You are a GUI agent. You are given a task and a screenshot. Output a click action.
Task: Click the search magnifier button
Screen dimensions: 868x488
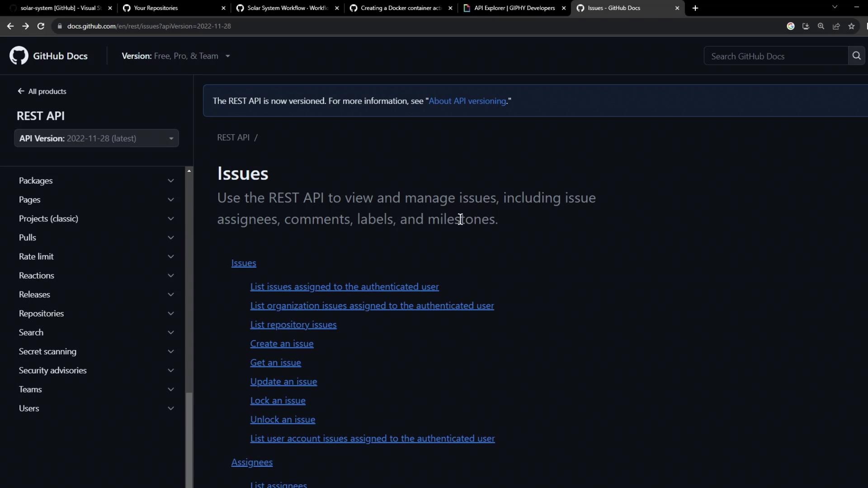[x=856, y=56]
